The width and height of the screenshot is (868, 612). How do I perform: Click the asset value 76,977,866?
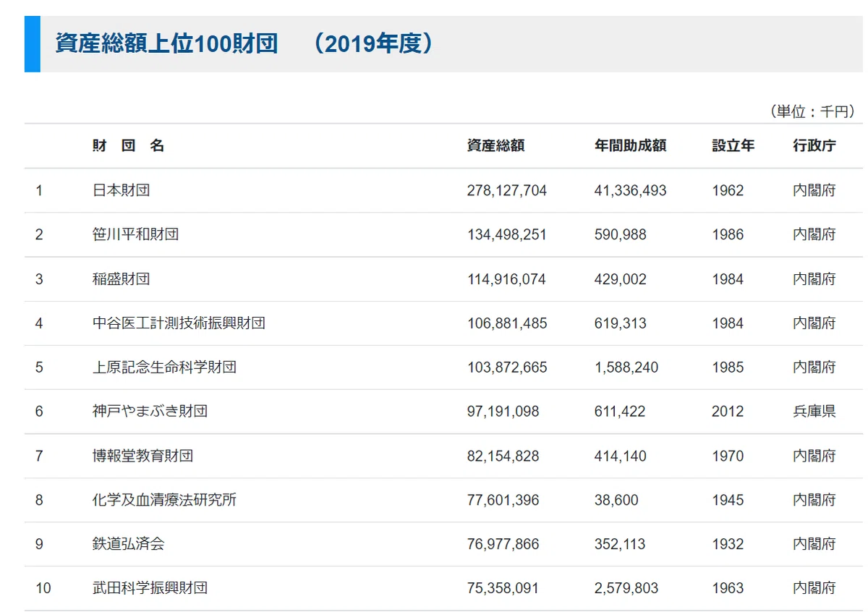(503, 544)
